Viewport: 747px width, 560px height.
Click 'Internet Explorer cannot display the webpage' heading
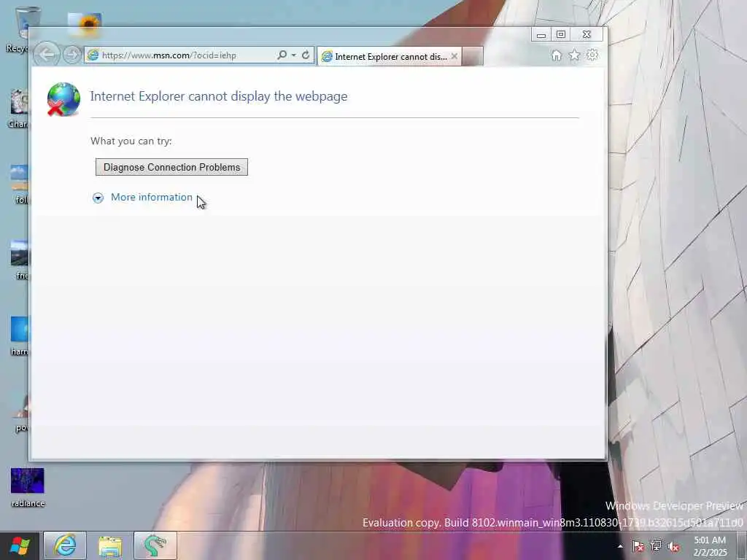[219, 96]
